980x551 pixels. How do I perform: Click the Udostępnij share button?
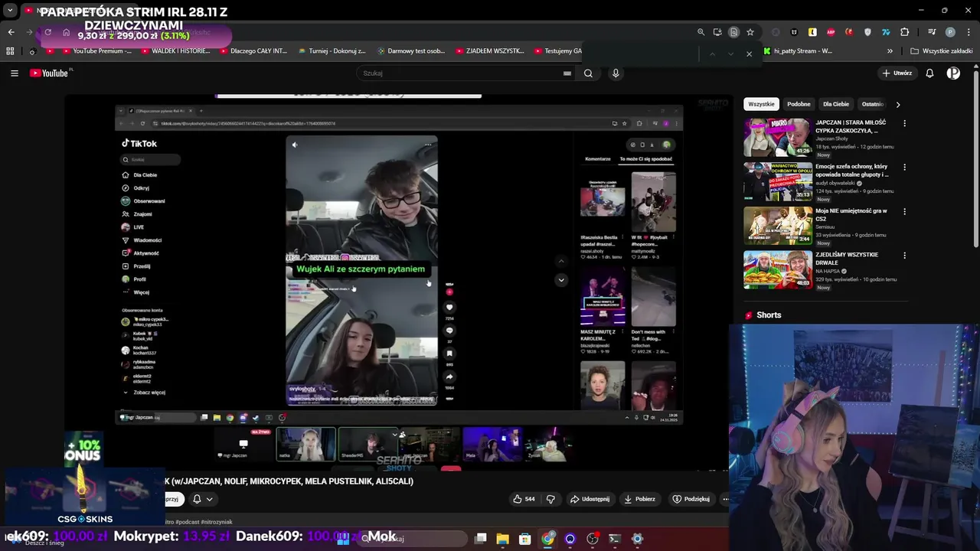590,499
